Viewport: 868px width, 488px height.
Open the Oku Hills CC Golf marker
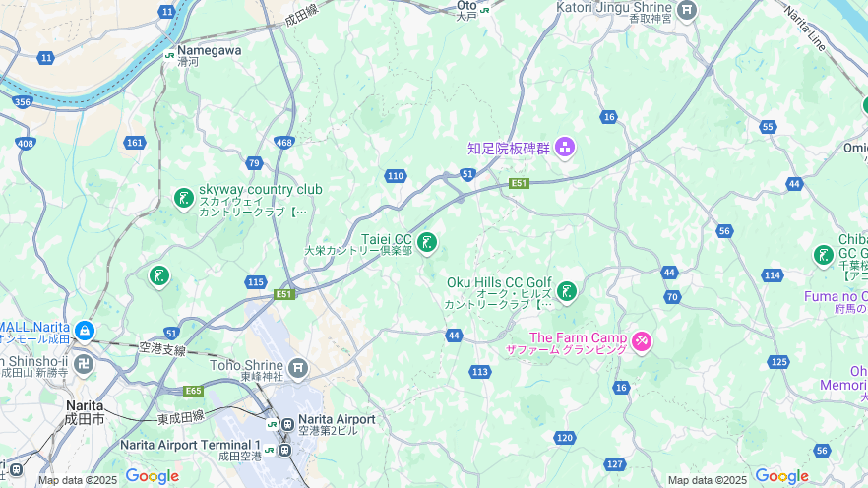click(566, 291)
